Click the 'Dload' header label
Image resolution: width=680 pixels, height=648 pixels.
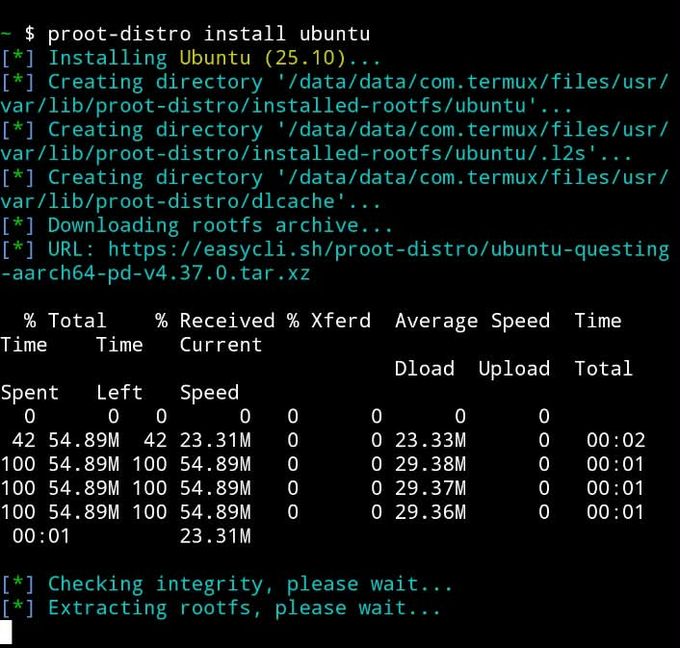[x=425, y=369]
